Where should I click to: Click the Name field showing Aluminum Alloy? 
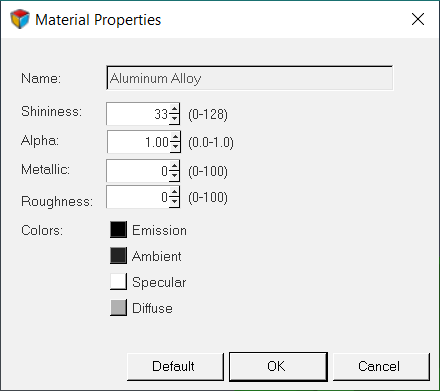[250, 78]
